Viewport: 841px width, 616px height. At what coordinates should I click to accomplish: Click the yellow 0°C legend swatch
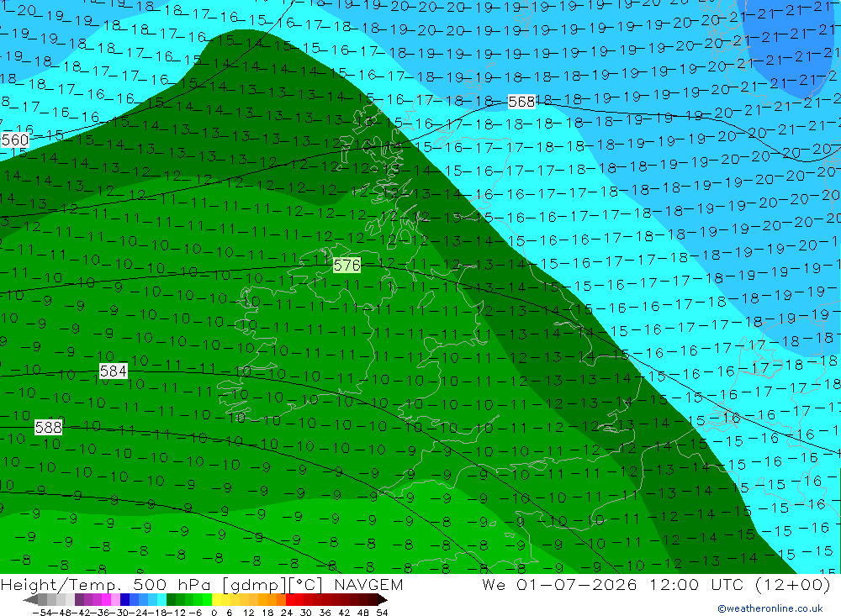(x=217, y=600)
